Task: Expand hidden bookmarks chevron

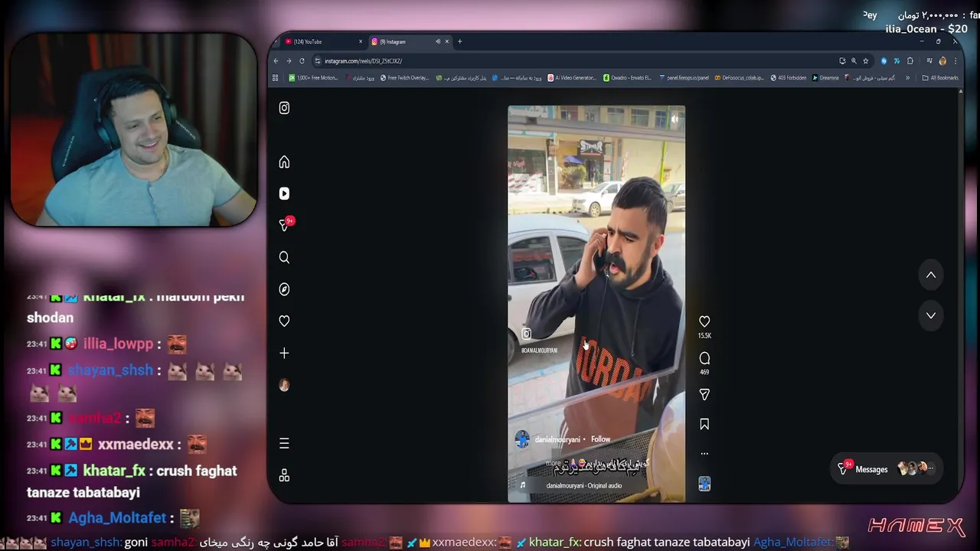Action: [x=907, y=77]
